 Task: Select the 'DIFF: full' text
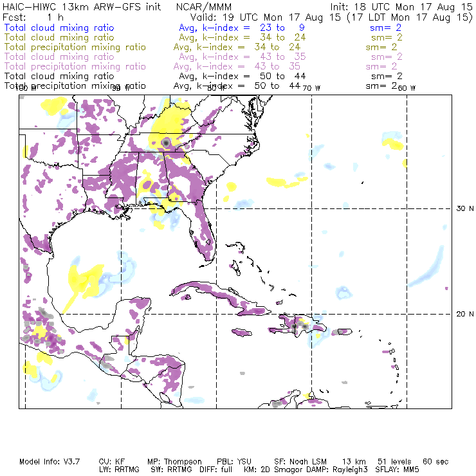[x=216, y=470]
